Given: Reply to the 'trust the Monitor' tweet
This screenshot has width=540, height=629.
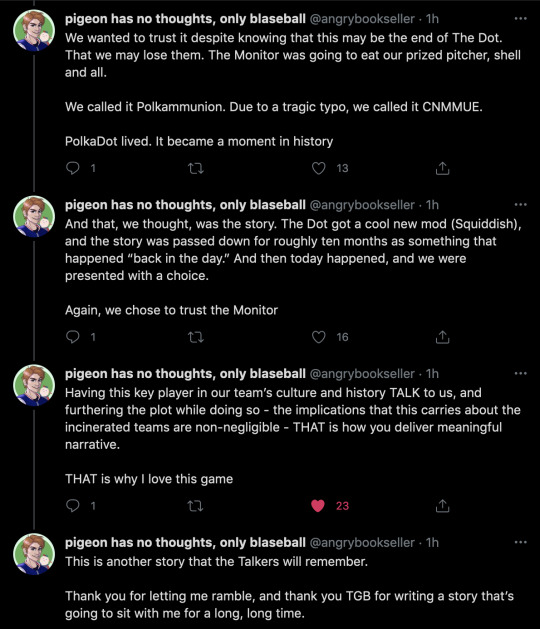Looking at the screenshot, I should click(x=73, y=337).
